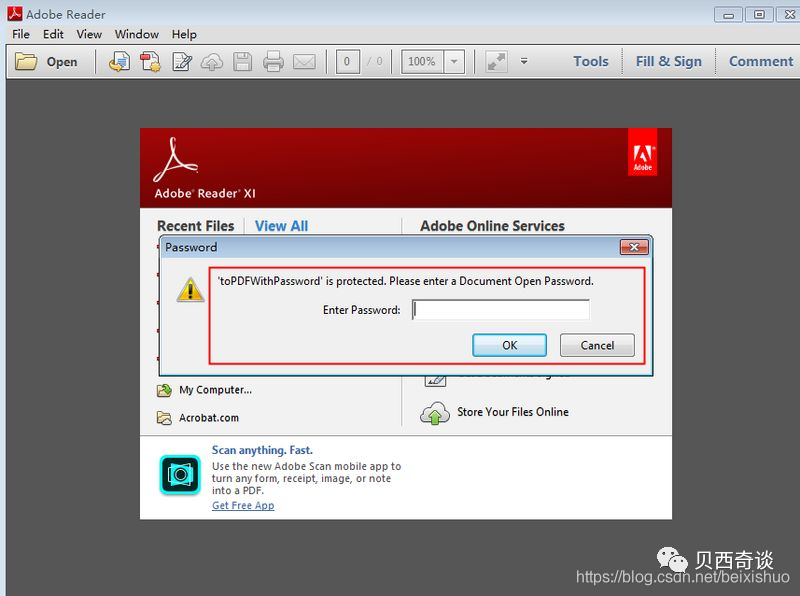Click the Scan anything. Fast. heading

(x=262, y=450)
